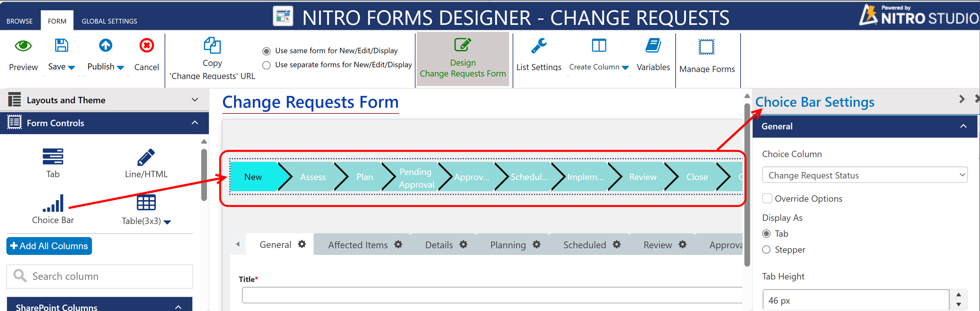Open Save dropdown arrow
The image size is (980, 311).
(x=72, y=68)
